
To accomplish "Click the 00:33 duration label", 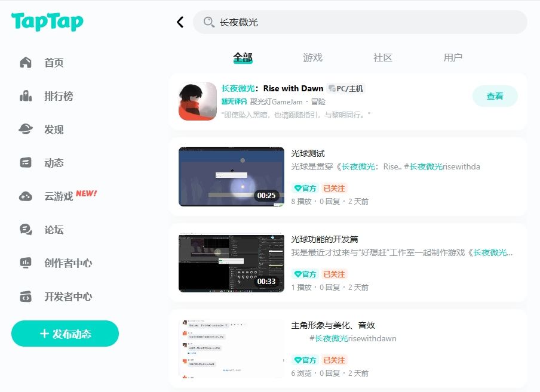I will tap(266, 281).
